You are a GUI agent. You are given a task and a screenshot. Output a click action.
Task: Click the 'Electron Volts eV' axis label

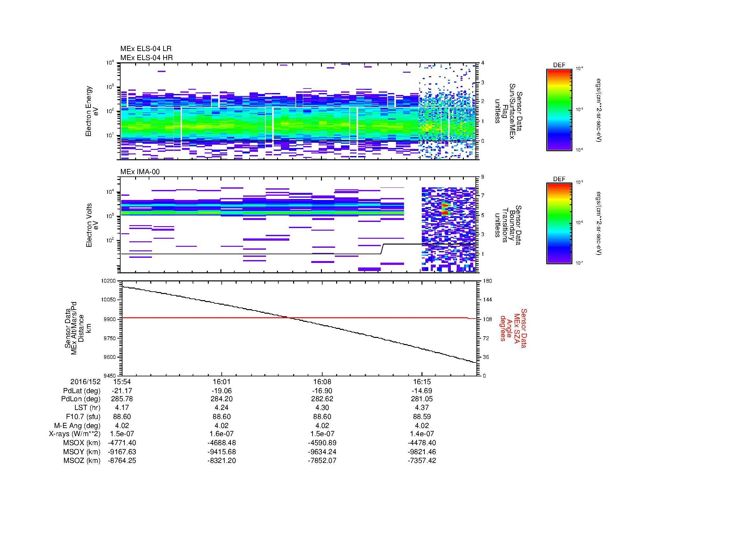(92, 225)
